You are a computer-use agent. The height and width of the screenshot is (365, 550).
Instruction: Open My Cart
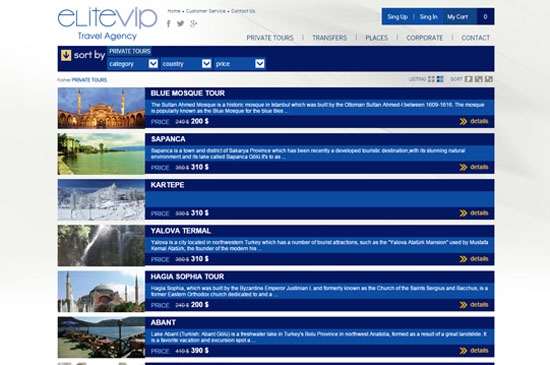(457, 17)
